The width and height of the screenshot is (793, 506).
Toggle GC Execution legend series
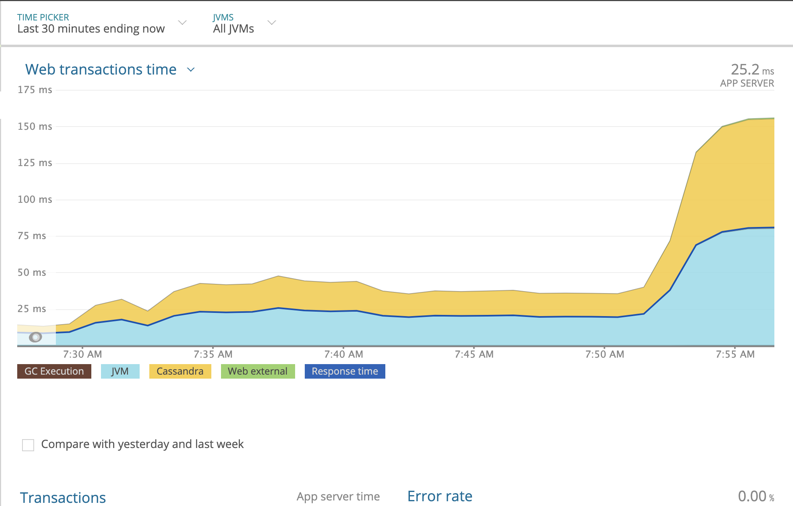pos(54,372)
